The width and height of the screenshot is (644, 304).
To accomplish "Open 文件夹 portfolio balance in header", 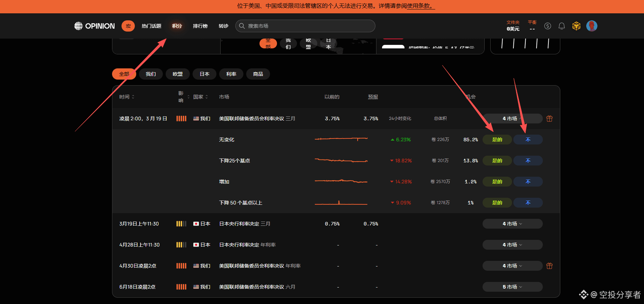I will (x=513, y=26).
